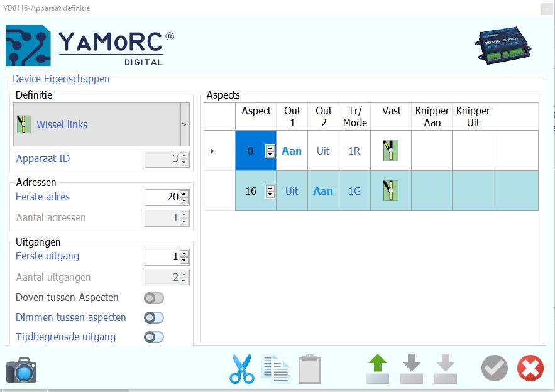
Task: Click the green upload arrow icon
Action: 378,369
